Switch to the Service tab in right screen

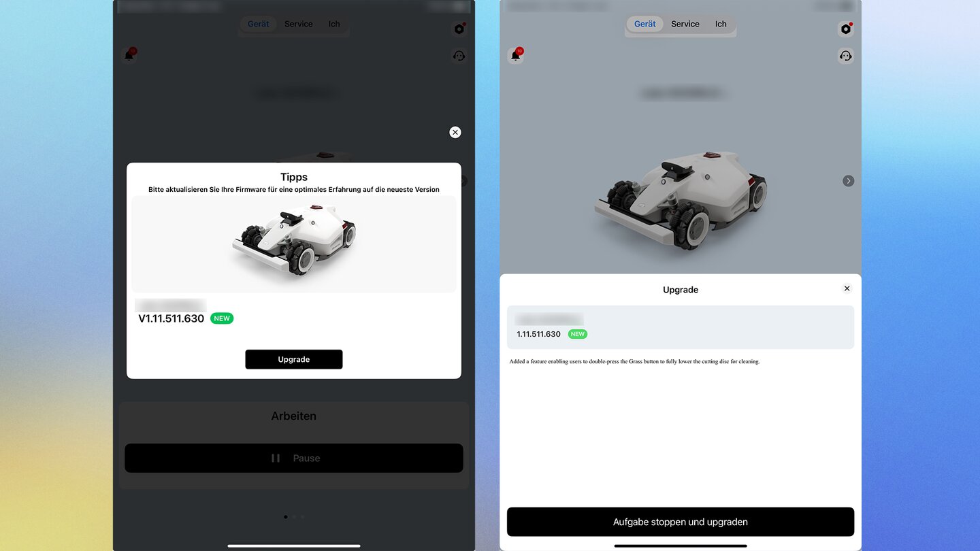685,24
